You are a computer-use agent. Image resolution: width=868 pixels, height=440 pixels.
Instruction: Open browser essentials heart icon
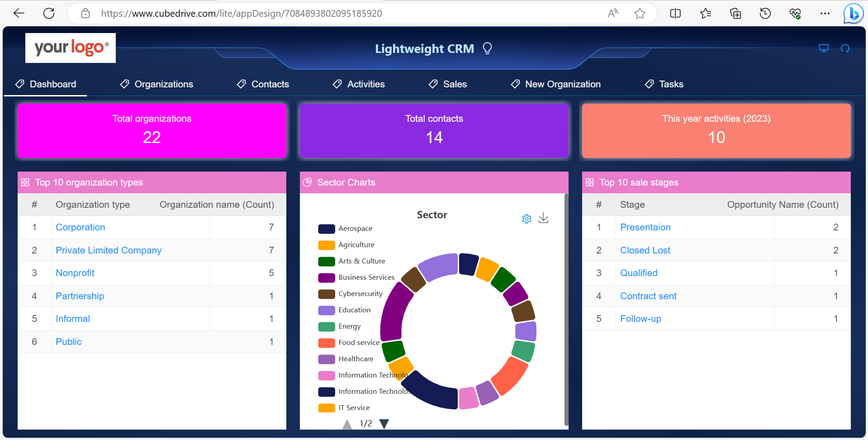pyautogui.click(x=795, y=14)
